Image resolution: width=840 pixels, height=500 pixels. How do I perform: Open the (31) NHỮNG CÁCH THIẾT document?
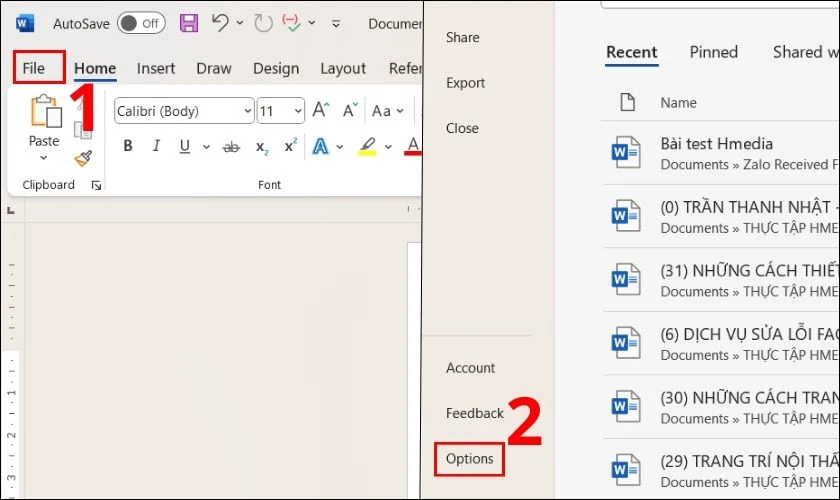click(721, 280)
